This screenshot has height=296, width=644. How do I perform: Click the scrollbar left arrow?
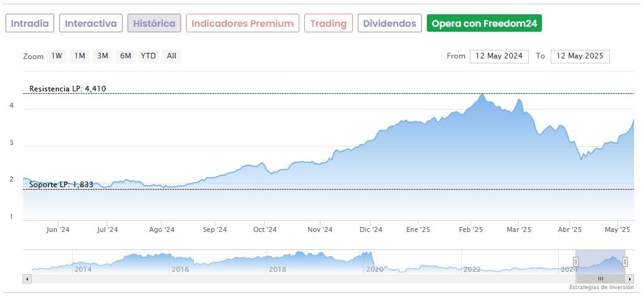(x=27, y=279)
